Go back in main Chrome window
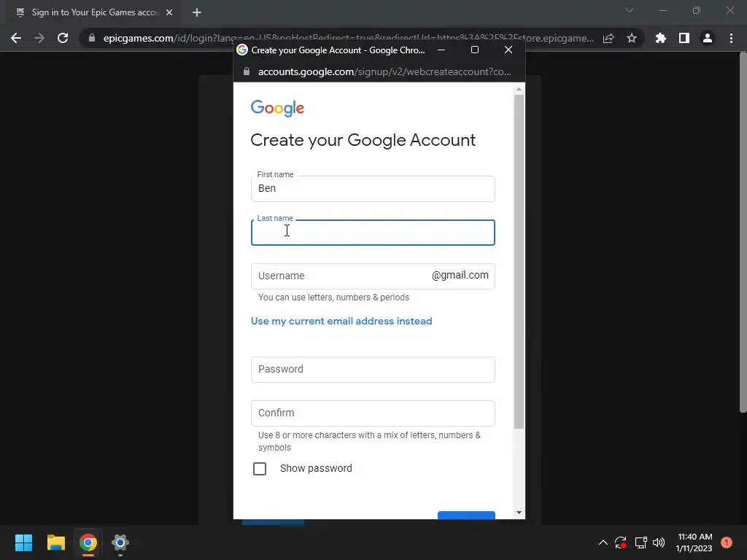Screen dimensions: 747x560 [16, 38]
